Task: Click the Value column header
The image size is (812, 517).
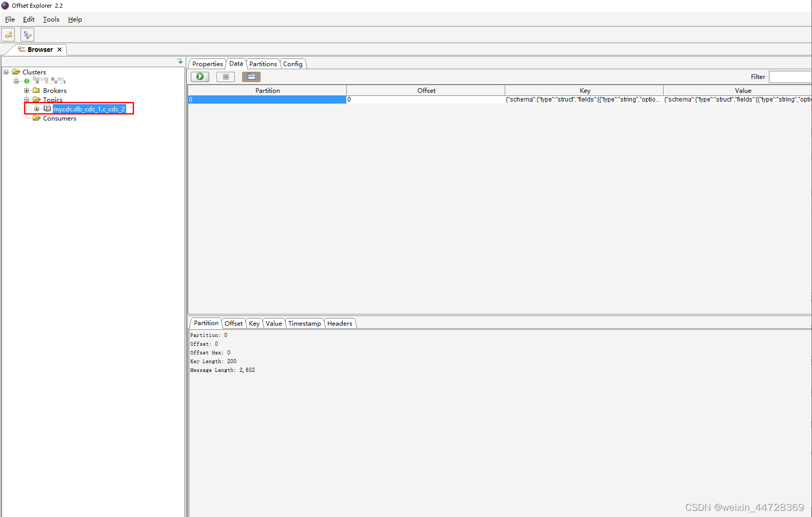Action: (x=738, y=90)
